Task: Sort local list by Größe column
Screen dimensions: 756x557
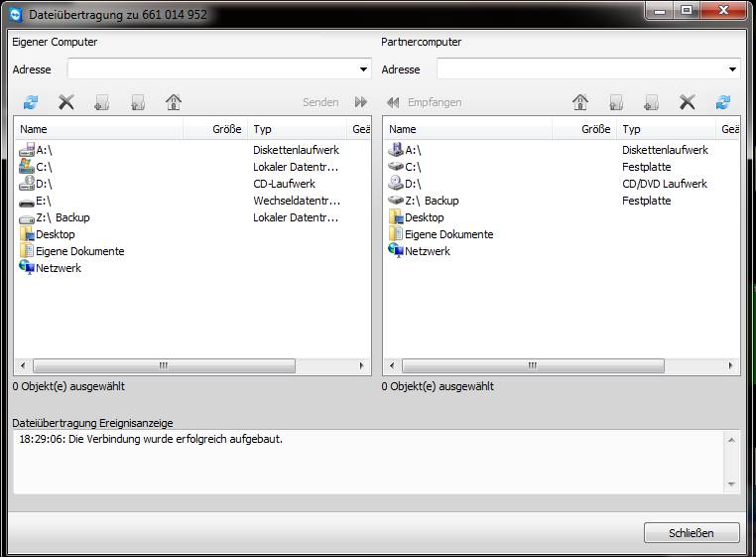Action: pyautogui.click(x=215, y=129)
